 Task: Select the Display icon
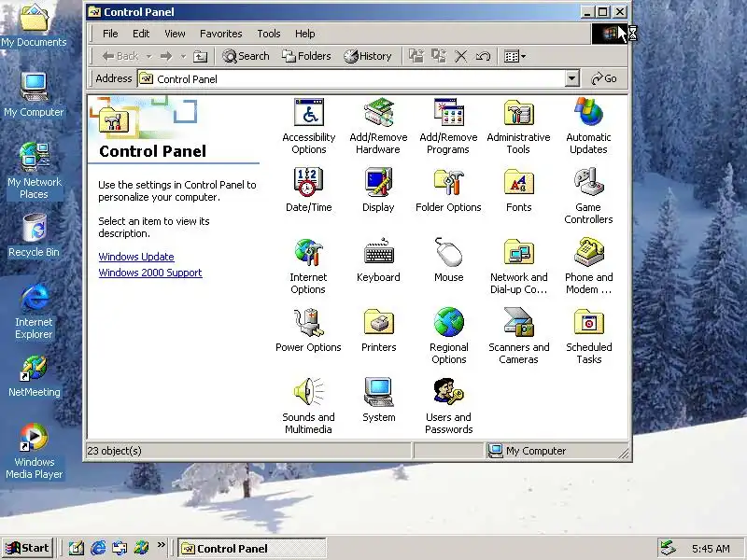[378, 182]
